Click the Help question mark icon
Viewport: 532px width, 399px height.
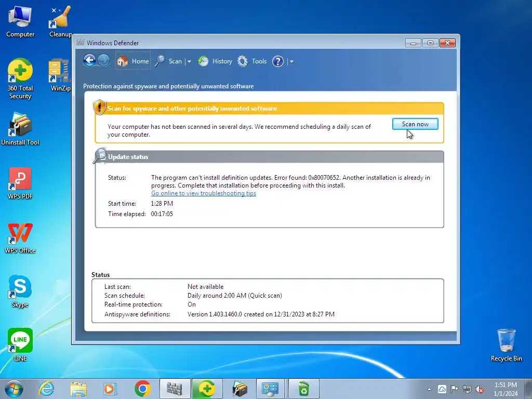click(x=277, y=61)
